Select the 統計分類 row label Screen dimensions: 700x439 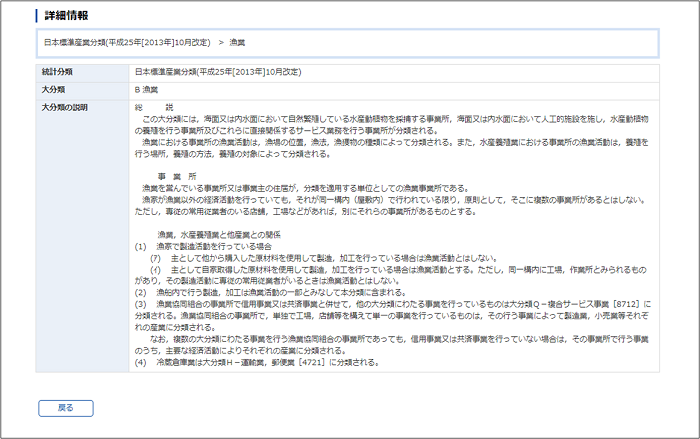[57, 72]
